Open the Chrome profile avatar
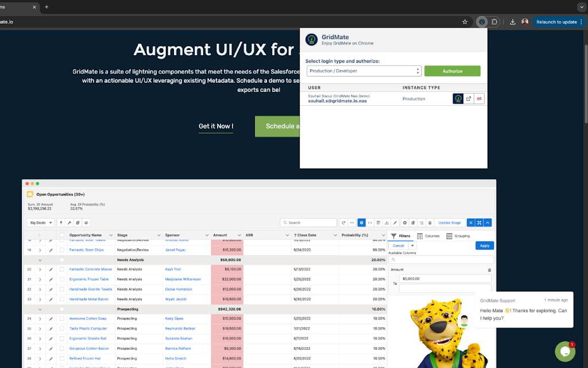This screenshot has width=588, height=368. 525,22
